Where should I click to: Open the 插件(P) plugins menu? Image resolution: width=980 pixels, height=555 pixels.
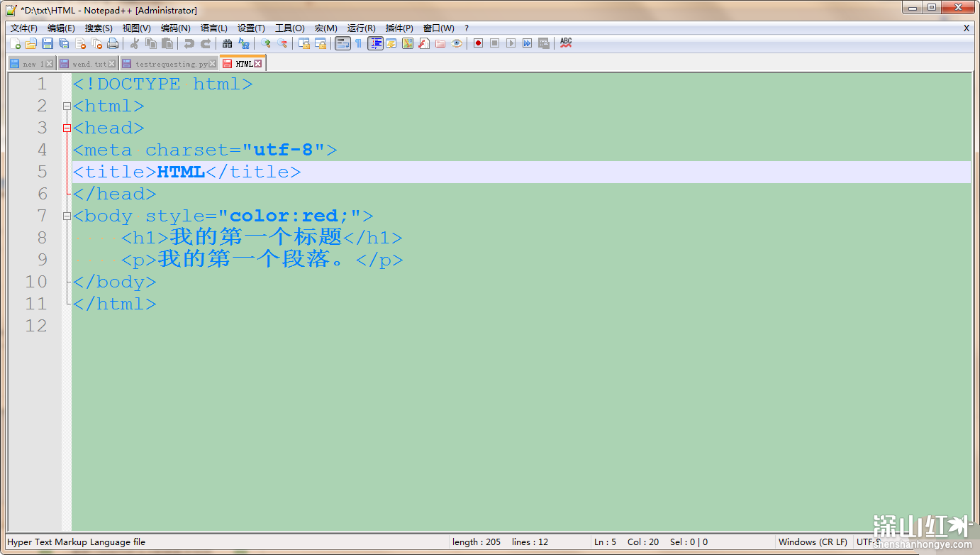click(x=399, y=28)
